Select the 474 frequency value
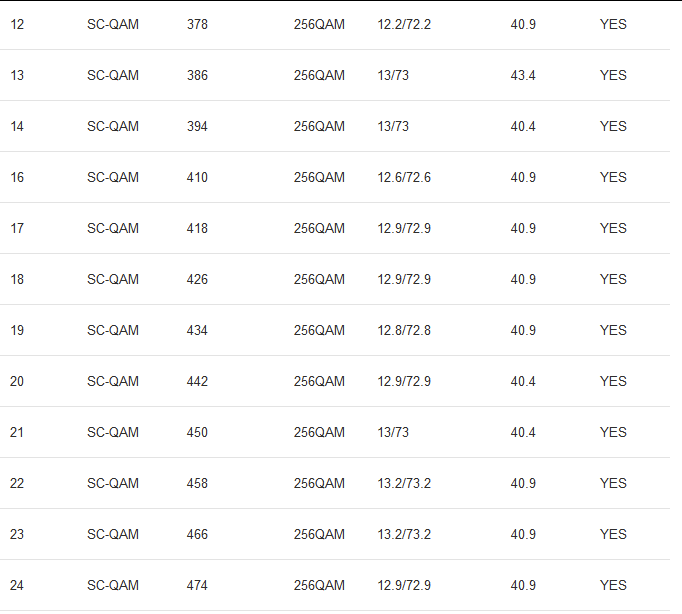The height and width of the screenshot is (614, 682). (197, 585)
